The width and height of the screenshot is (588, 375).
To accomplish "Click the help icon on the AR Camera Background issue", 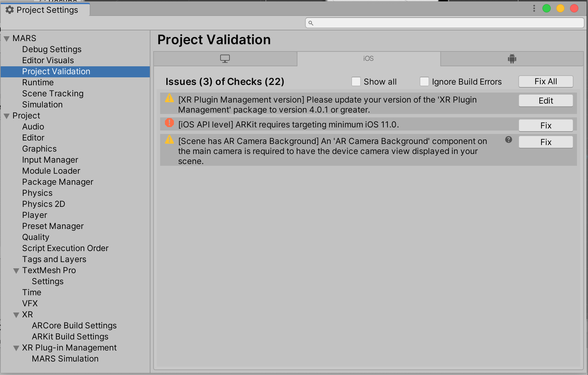I will coord(508,140).
